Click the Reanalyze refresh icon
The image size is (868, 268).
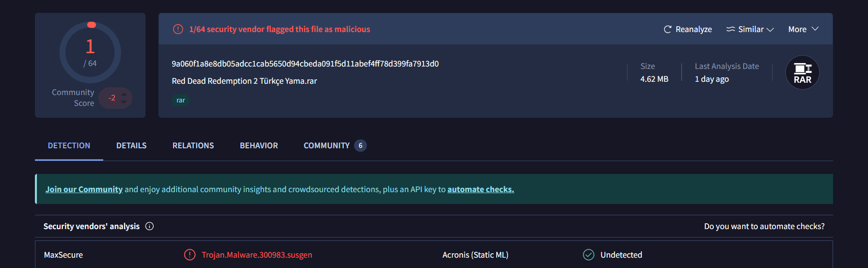coord(667,30)
